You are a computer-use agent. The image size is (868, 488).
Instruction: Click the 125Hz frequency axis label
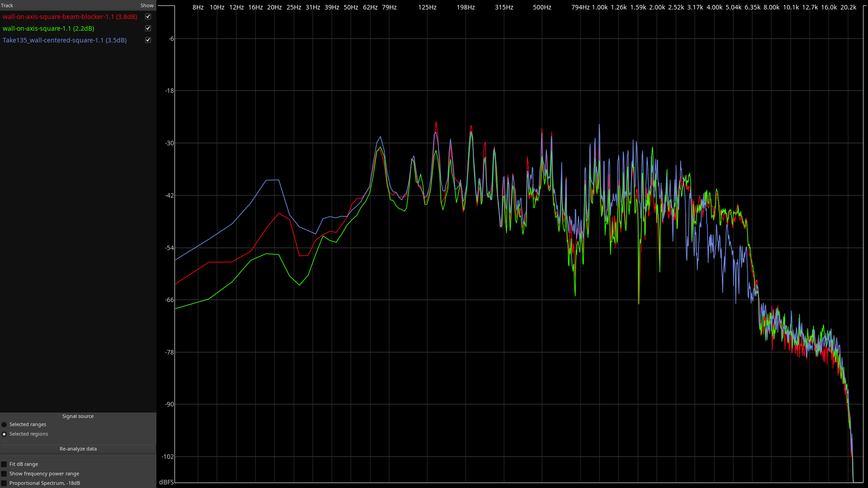[x=427, y=7]
